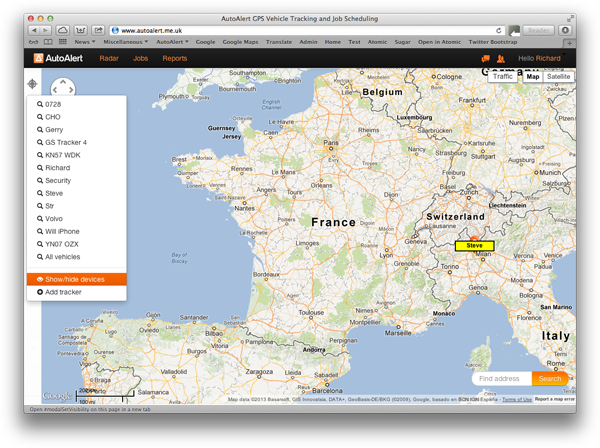Pan the map left with arrow control
The height and width of the screenshot is (448, 600).
(x=55, y=90)
